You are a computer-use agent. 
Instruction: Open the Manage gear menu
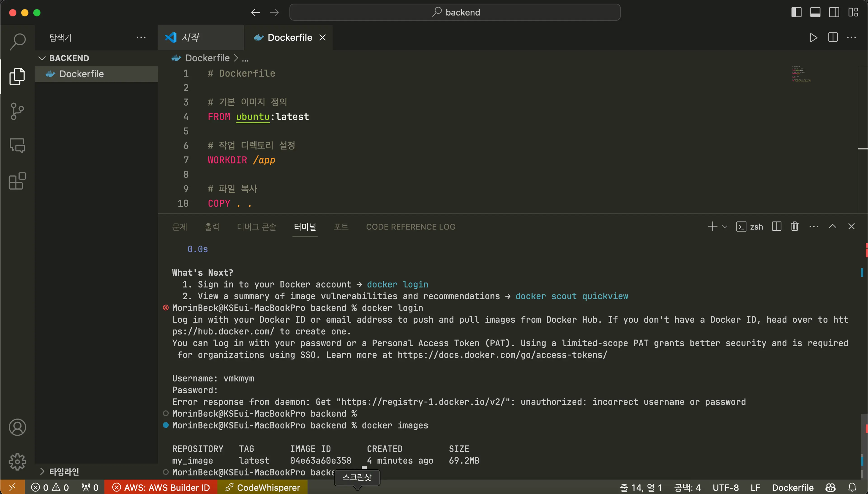pyautogui.click(x=17, y=462)
